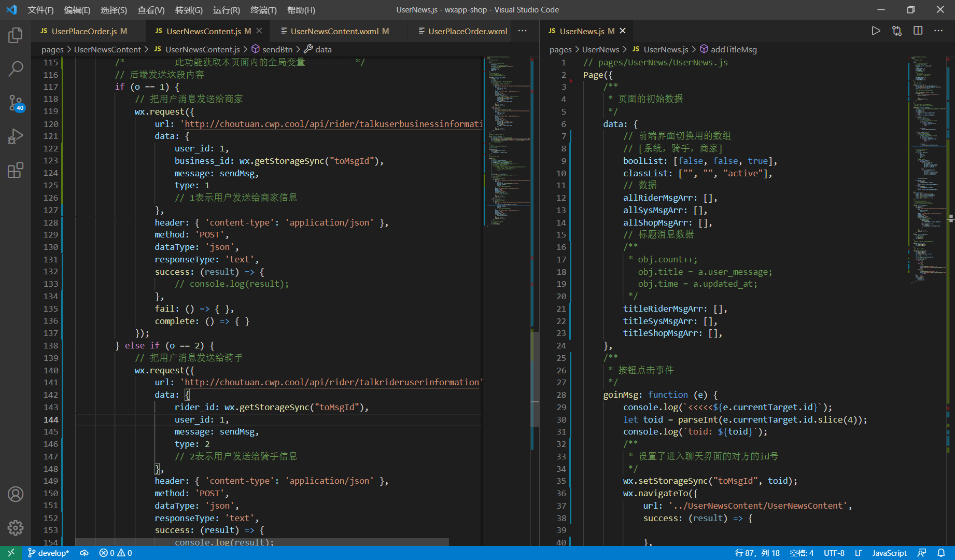Screen dimensions: 955x560
Task: Click the bottom horizontal scrollbar of the left editor
Action: point(262,542)
